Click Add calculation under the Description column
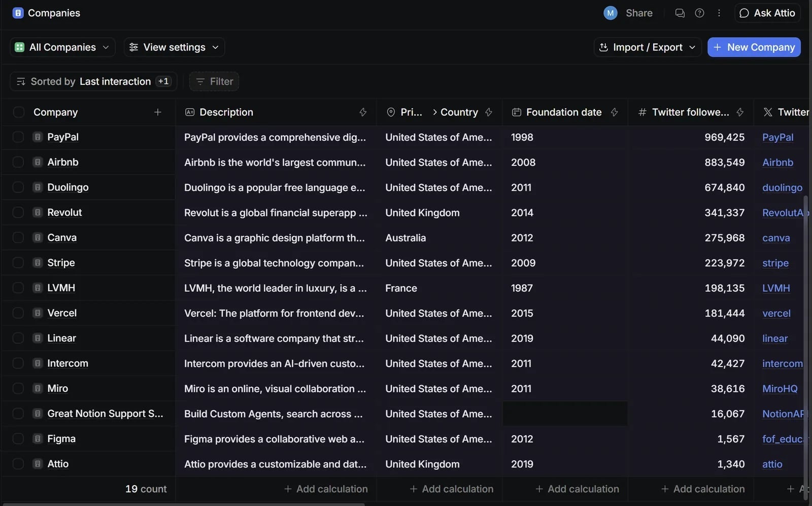This screenshot has width=812, height=506. (326, 489)
